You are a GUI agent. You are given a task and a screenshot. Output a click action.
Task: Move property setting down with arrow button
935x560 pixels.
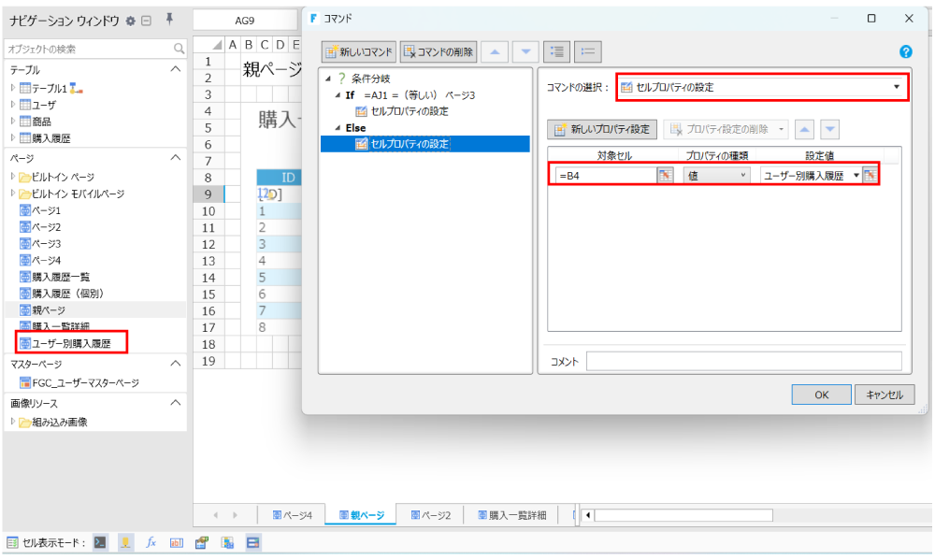click(x=830, y=129)
